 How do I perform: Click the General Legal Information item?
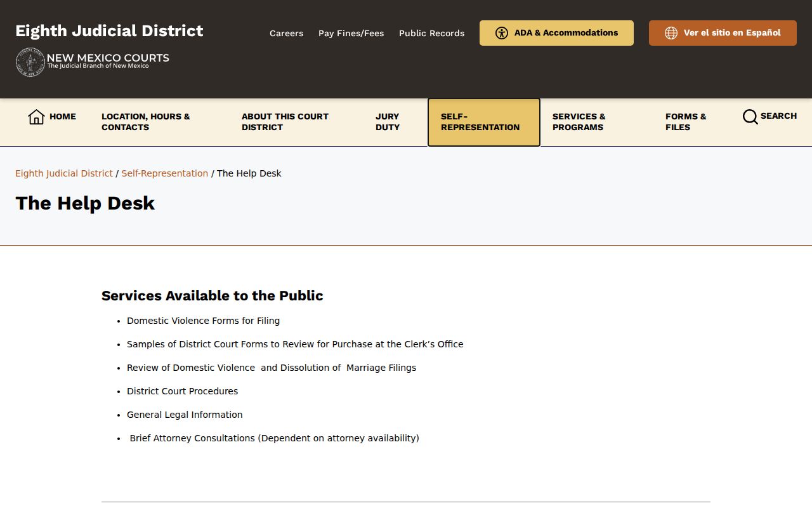point(185,415)
